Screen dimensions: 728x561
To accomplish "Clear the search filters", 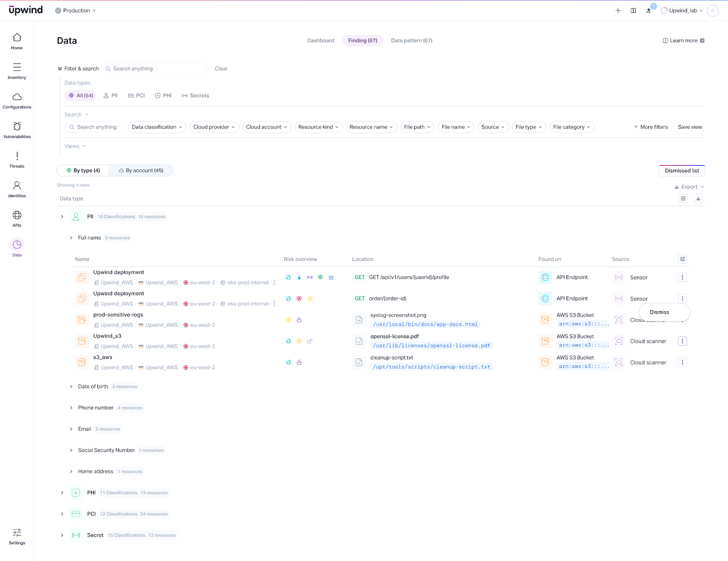I will [221, 69].
